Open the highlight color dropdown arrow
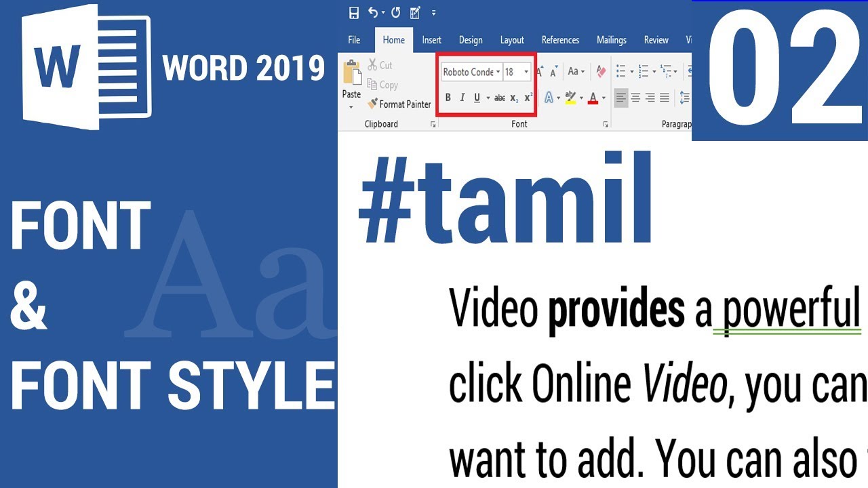This screenshot has height=488, width=868. tap(582, 99)
